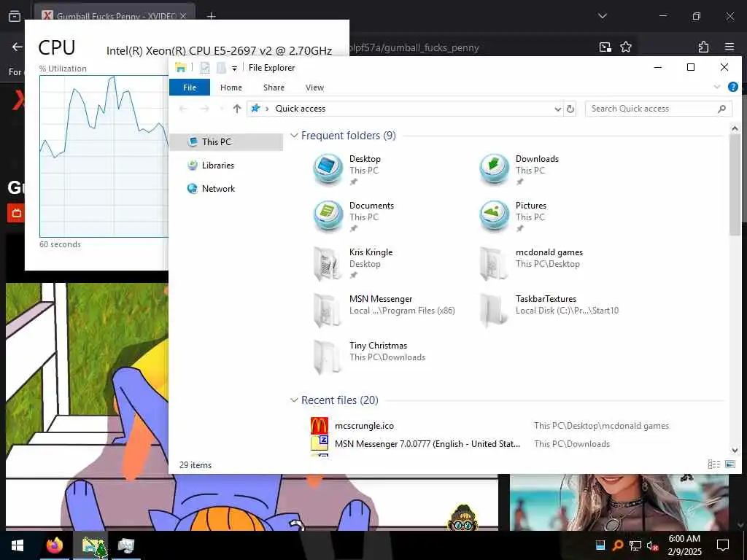Viewport: 747px width, 560px height.
Task: Open the Home ribbon tab
Action: (231, 87)
